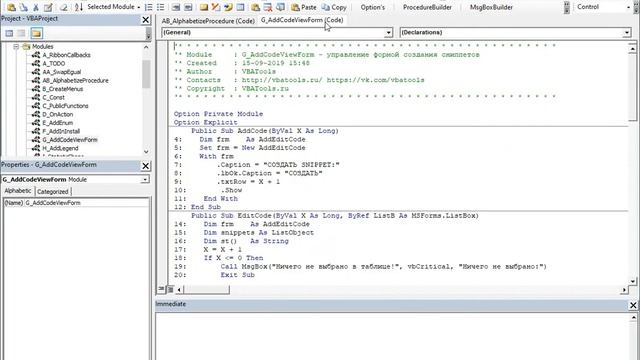Open the (Declarations) procedure dropdown
Viewport: 640px width, 360px height.
(x=627, y=32)
